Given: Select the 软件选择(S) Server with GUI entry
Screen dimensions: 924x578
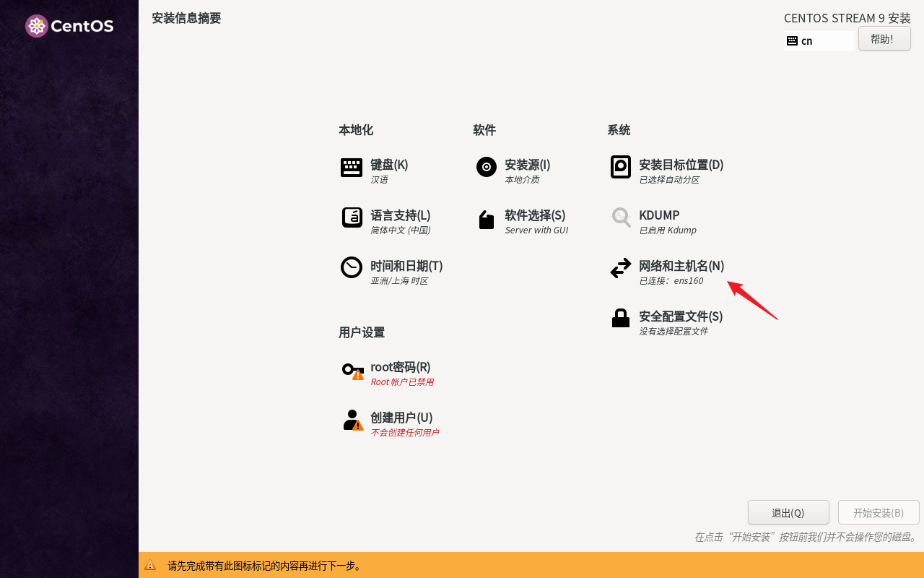Looking at the screenshot, I should [x=536, y=230].
